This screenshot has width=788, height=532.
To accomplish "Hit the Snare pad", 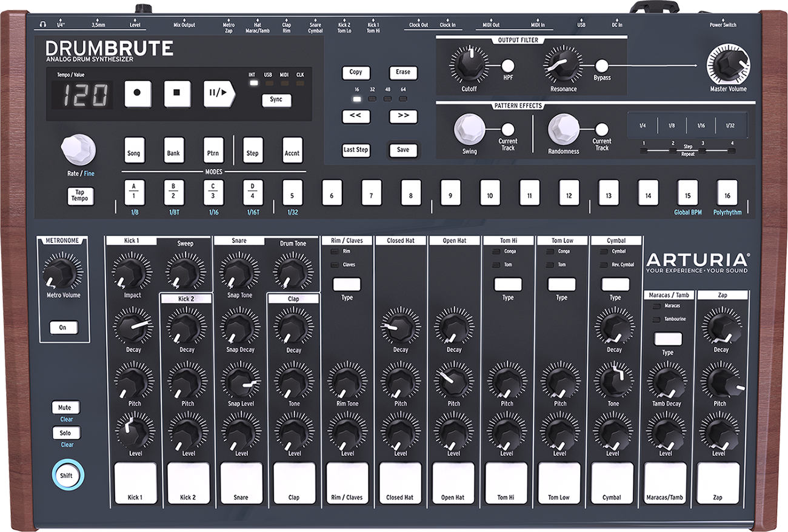I will point(241,484).
